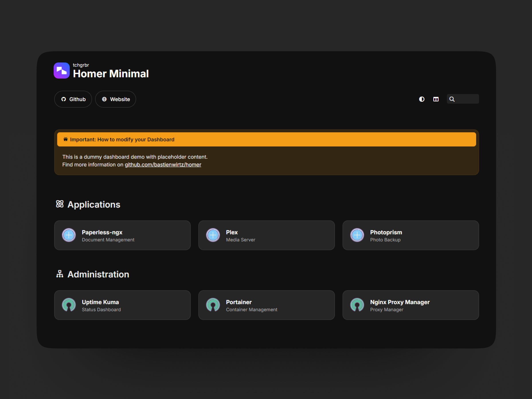The height and width of the screenshot is (399, 532).
Task: Click the Nginx Proxy Manager icon
Action: (357, 305)
